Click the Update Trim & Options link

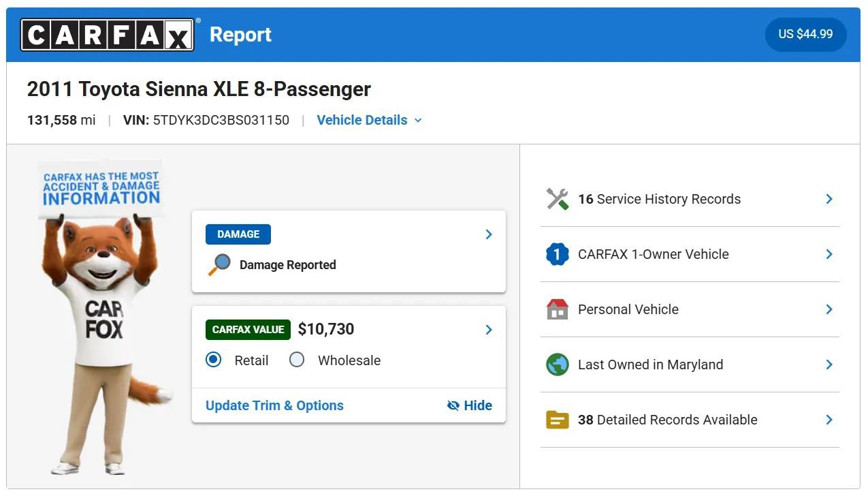tap(274, 405)
